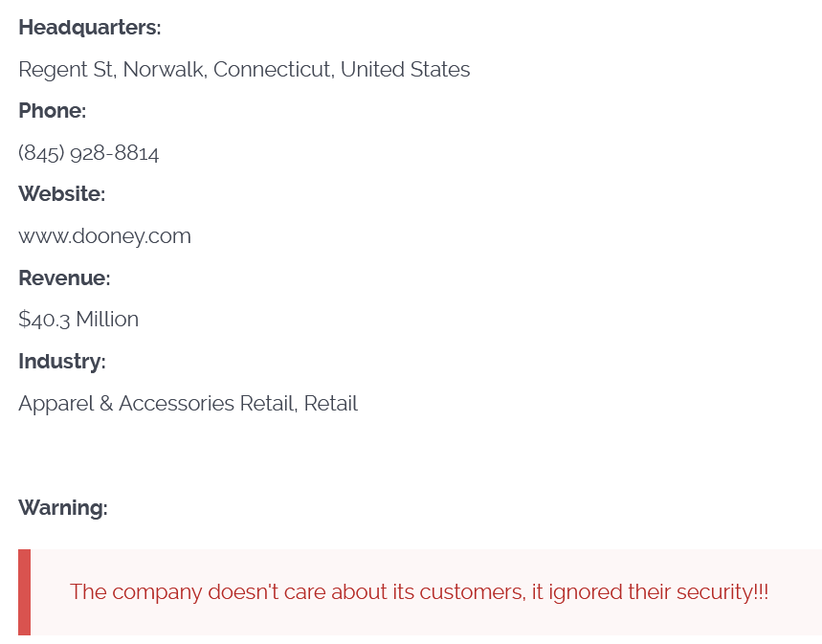Click the "$40.3 Million" revenue value
This screenshot has height=644, width=822.
point(78,320)
